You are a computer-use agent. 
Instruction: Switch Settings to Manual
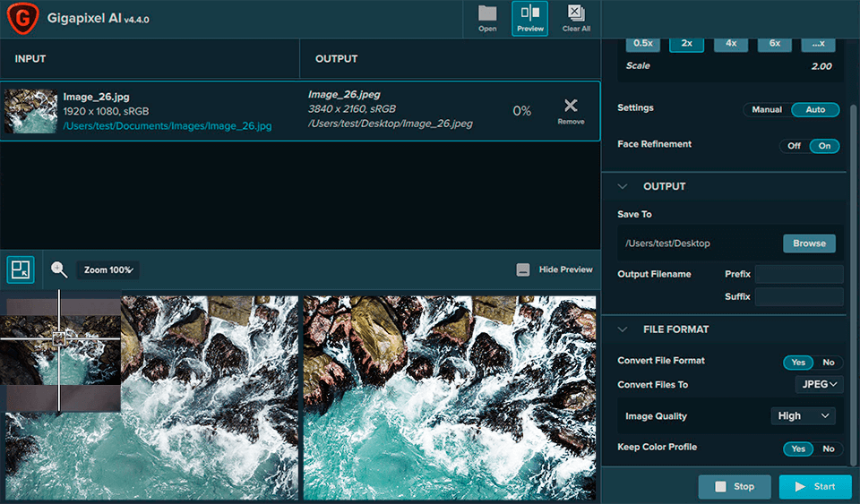click(x=767, y=109)
